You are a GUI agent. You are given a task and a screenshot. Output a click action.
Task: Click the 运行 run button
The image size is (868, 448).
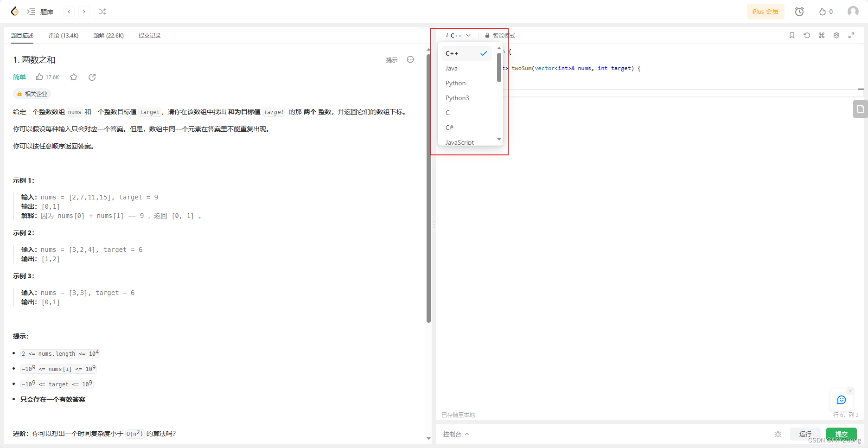tap(805, 434)
